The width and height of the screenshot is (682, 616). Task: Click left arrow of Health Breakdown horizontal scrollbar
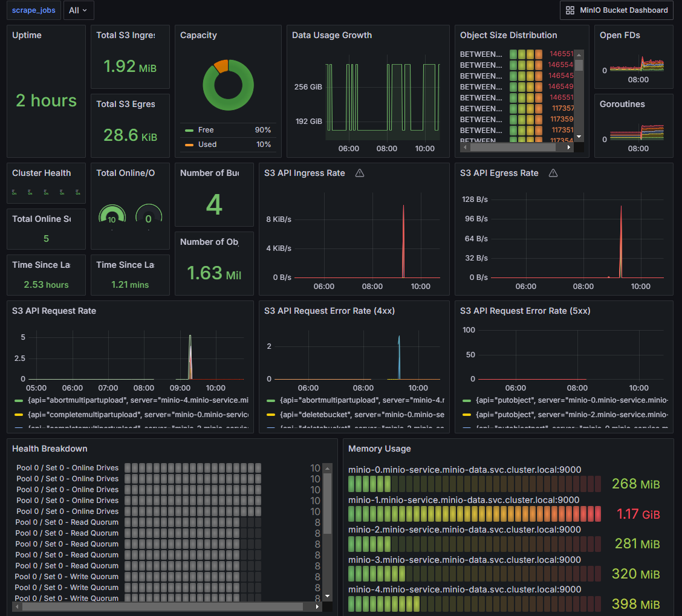click(x=17, y=606)
